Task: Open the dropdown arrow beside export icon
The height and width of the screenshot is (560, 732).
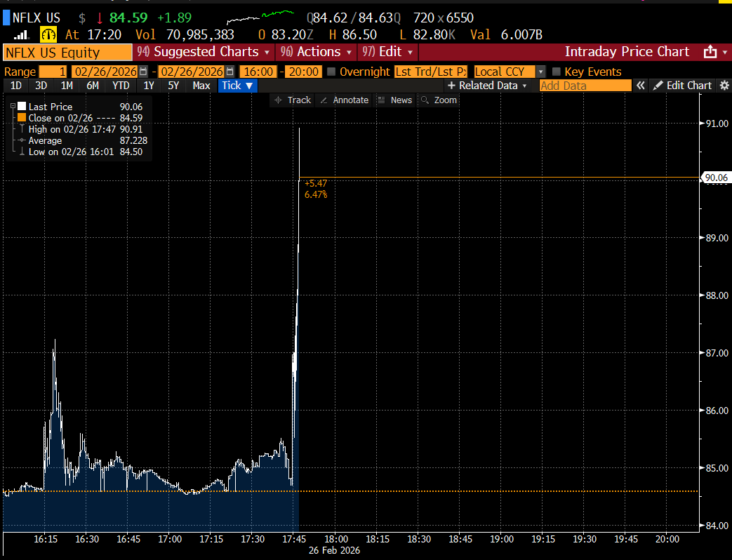Action: click(x=725, y=52)
